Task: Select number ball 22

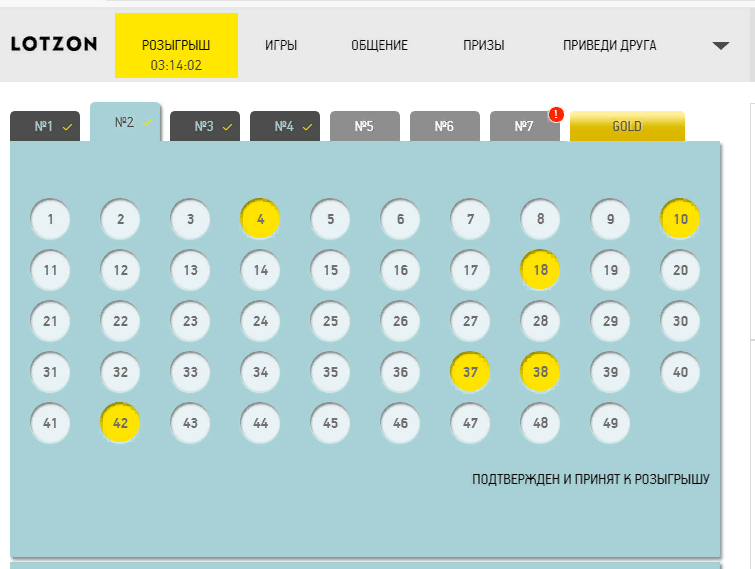Action: tap(120, 321)
